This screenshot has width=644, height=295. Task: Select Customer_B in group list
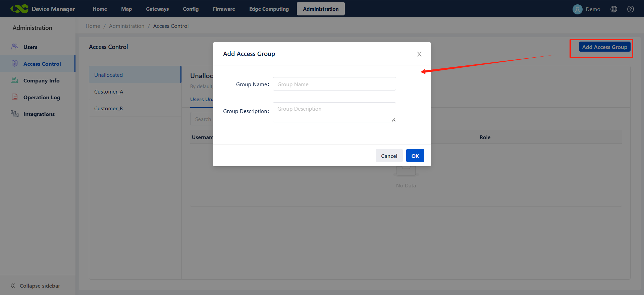(108, 109)
